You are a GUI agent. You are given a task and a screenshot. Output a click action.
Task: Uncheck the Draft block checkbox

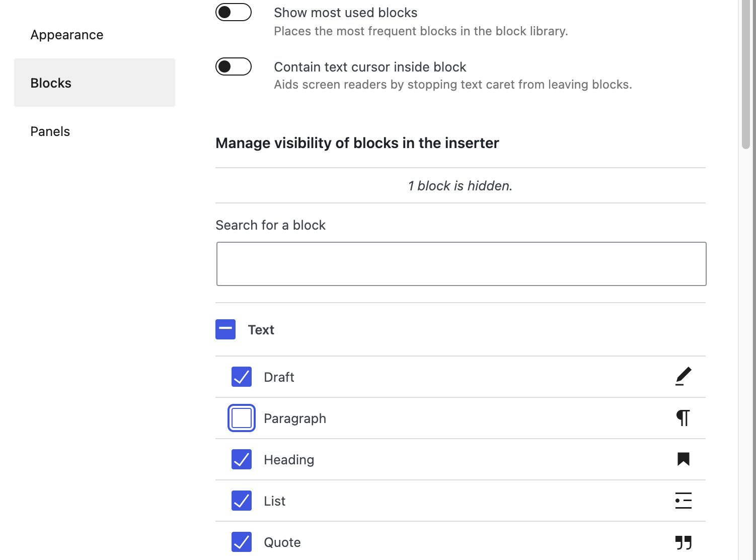pos(242,377)
